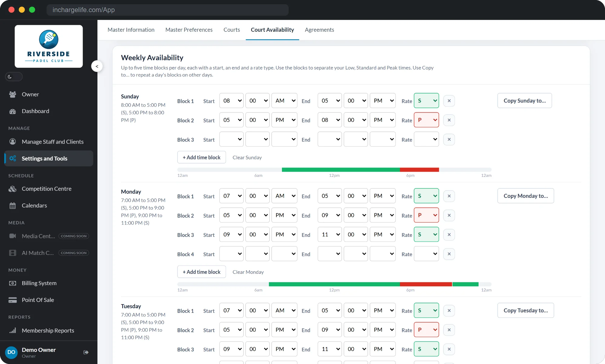Click the Media Centre camera icon

coord(12,236)
